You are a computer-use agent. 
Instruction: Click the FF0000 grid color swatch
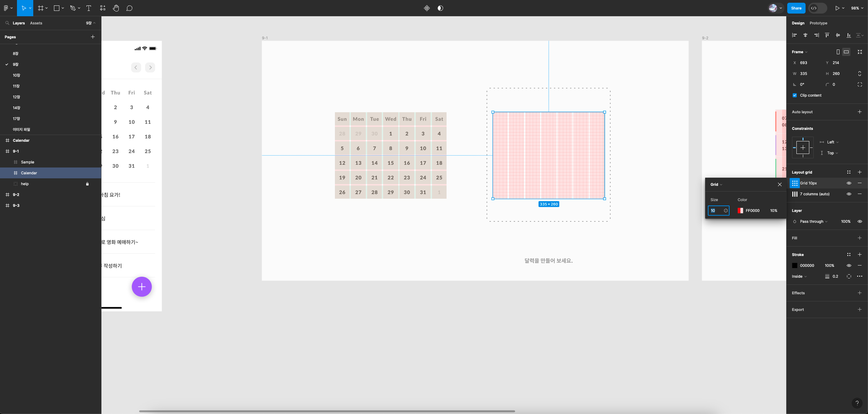(740, 211)
